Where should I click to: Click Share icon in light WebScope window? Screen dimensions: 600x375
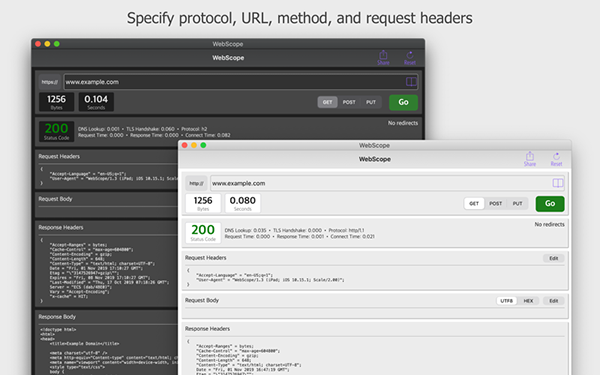(x=530, y=159)
